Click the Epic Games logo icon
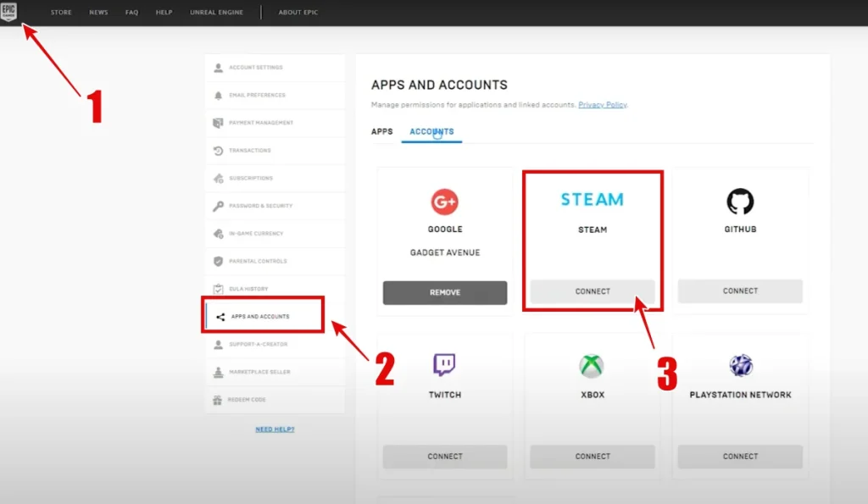 click(8, 10)
